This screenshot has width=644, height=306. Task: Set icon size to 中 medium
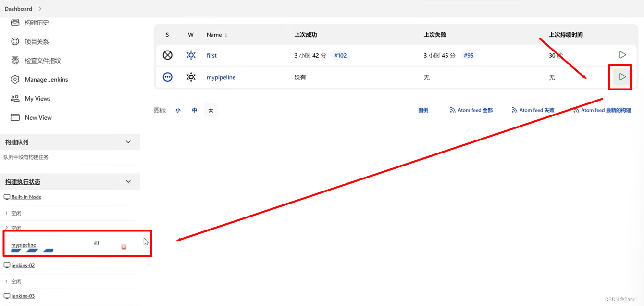(195, 110)
